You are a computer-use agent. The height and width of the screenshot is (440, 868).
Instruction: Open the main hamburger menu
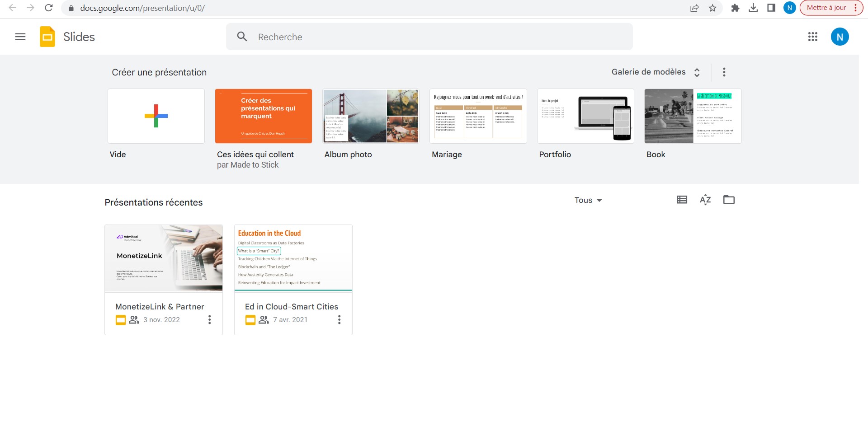click(x=20, y=37)
